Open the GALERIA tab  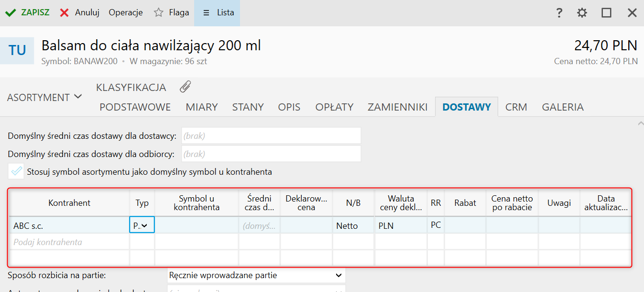pyautogui.click(x=563, y=107)
